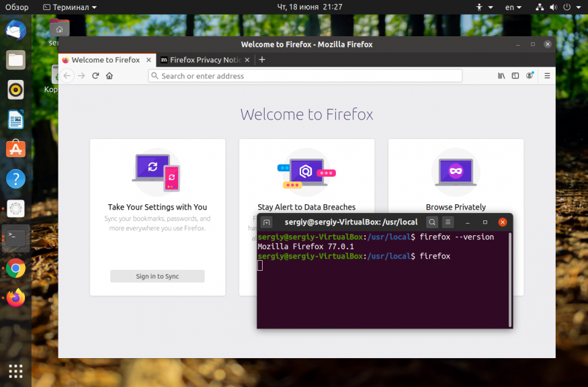Click the Welcome to Firefox page title

click(306, 114)
